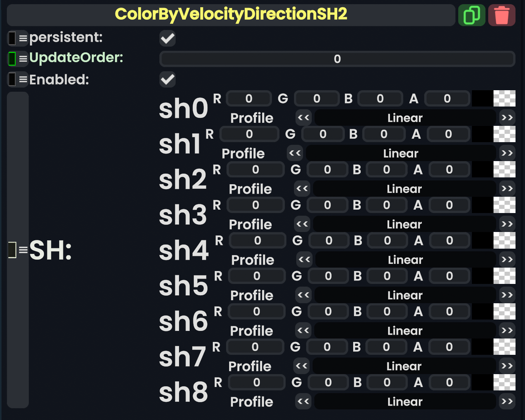Click the drag handle icon beside Enabled
The width and height of the screenshot is (525, 420).
(x=23, y=79)
